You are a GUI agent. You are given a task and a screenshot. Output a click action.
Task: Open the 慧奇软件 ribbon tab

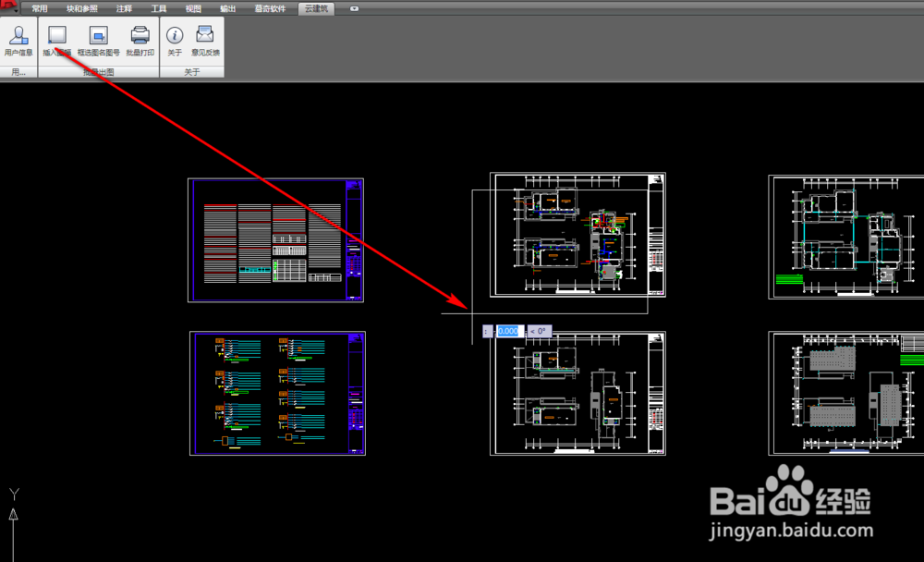click(x=270, y=9)
